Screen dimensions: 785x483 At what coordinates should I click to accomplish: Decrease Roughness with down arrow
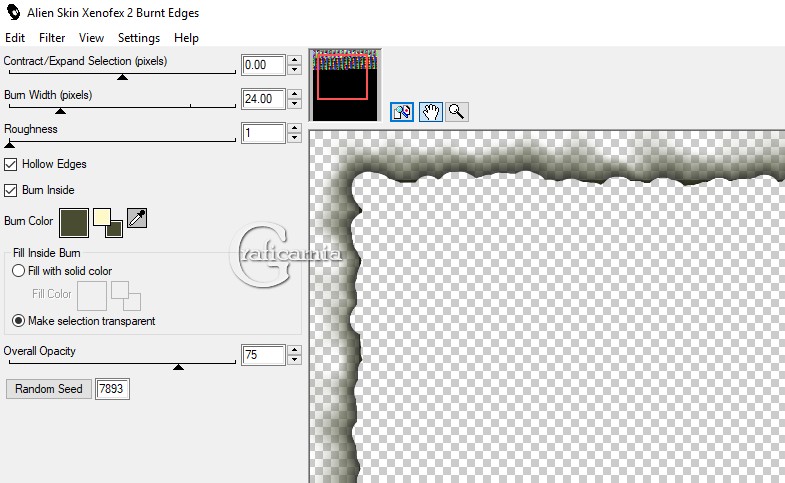pos(295,138)
